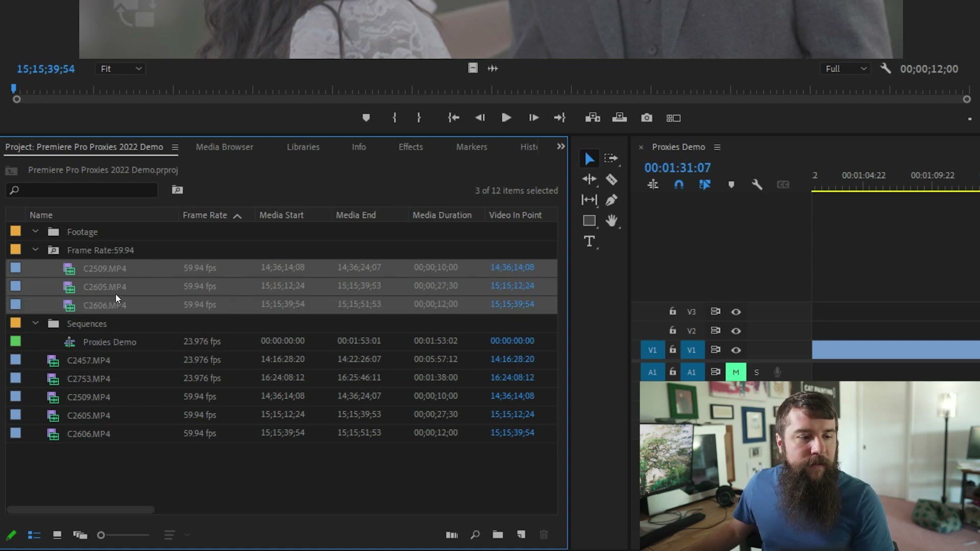The image size is (980, 551).
Task: Click New Item button in project panel
Action: click(521, 535)
